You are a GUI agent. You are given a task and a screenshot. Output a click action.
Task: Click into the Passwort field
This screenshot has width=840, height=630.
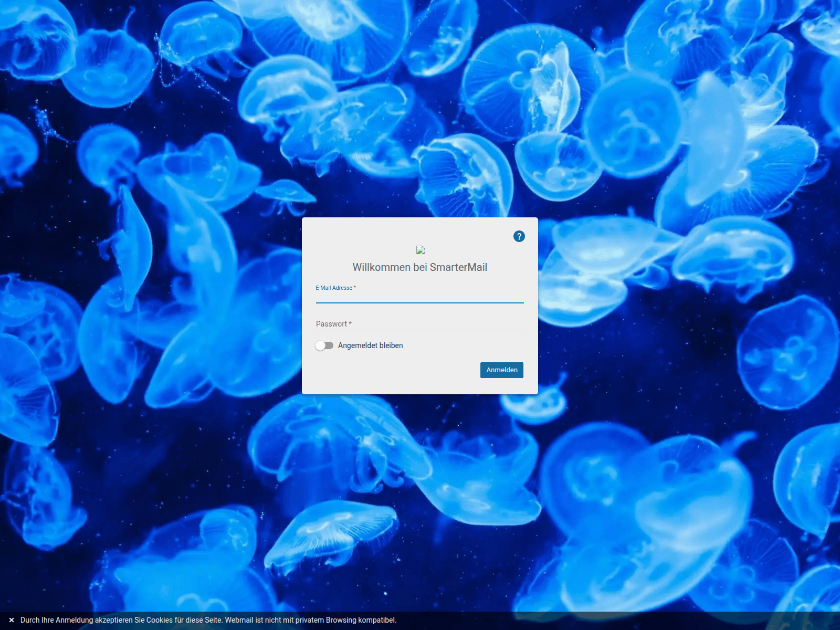coord(419,324)
